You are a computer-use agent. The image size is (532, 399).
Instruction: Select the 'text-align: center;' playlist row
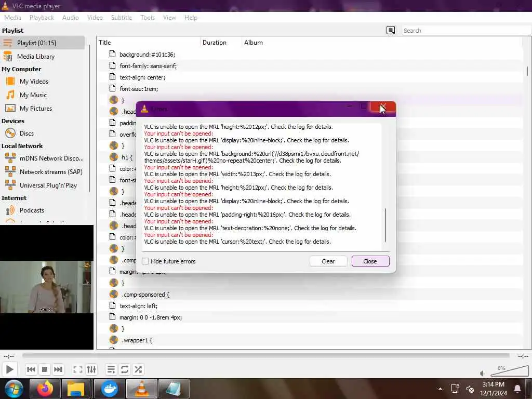pos(310,77)
